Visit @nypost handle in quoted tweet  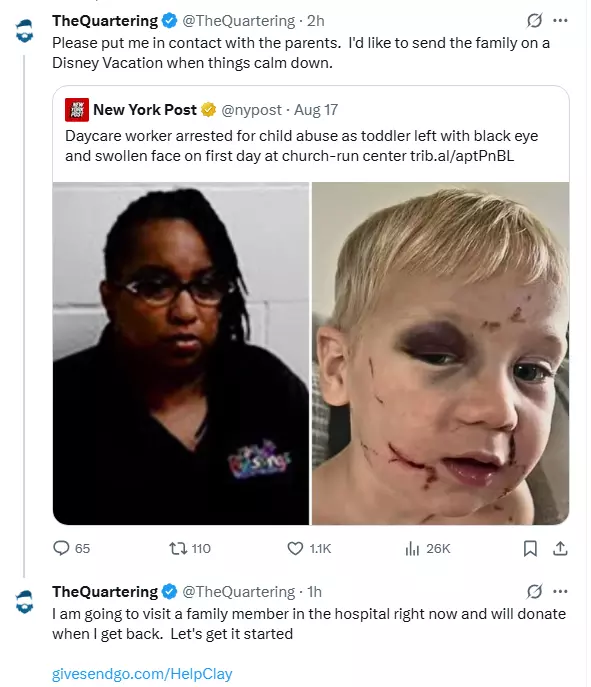[251, 110]
